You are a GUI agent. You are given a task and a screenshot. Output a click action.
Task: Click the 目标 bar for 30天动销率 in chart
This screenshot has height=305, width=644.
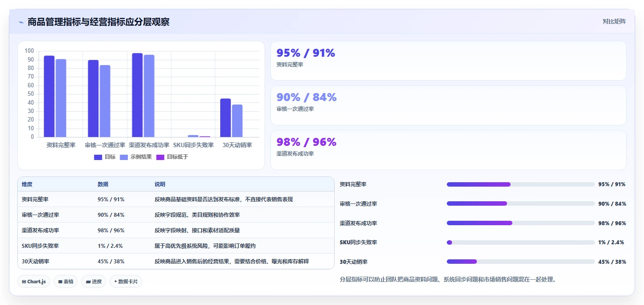(226, 117)
